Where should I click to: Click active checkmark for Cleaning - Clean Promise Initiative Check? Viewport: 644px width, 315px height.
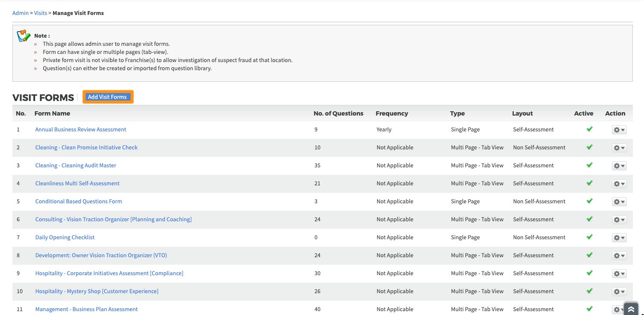590,147
